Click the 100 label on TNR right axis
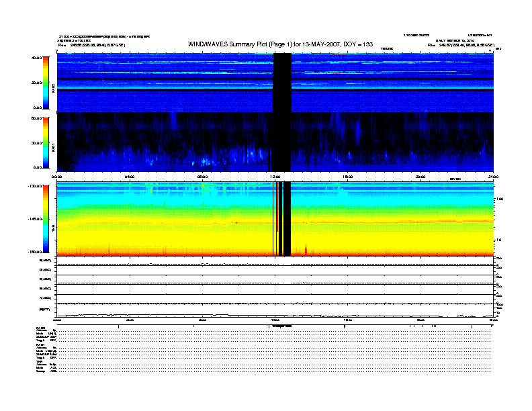The width and height of the screenshot is (532, 411). 500,199
